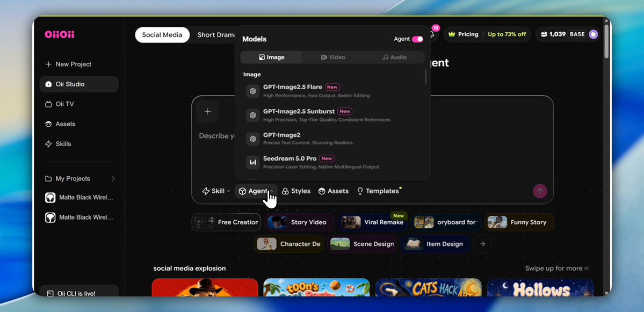Viewport: 644px width, 312px height.
Task: Select the GPT-Image2.5 Flare model
Action: tap(332, 91)
